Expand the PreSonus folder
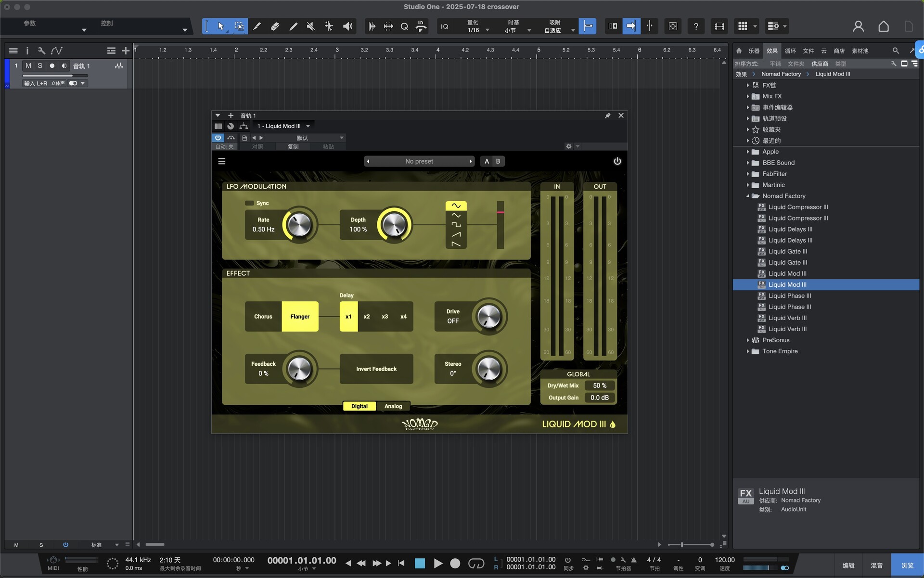 (x=748, y=340)
